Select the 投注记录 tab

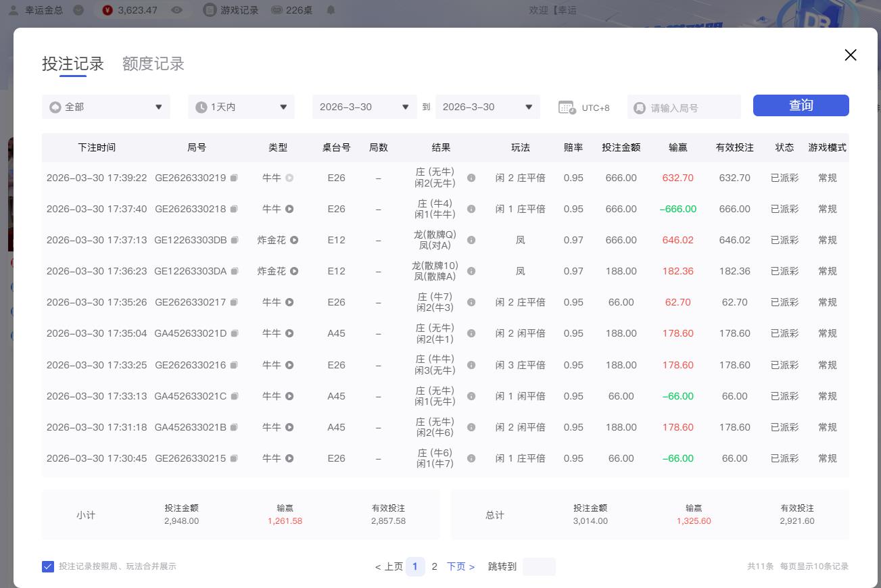coord(73,64)
